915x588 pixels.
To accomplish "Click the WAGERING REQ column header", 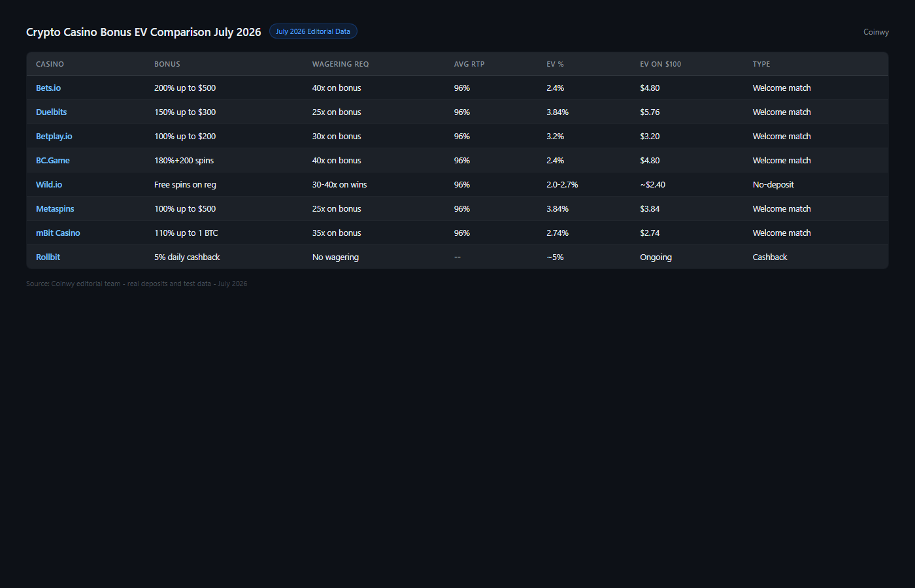I will click(341, 64).
